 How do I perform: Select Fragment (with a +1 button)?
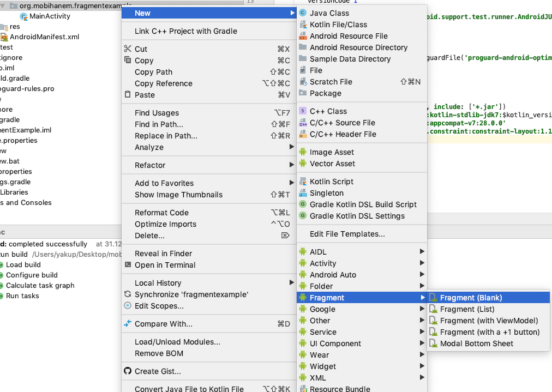click(488, 332)
